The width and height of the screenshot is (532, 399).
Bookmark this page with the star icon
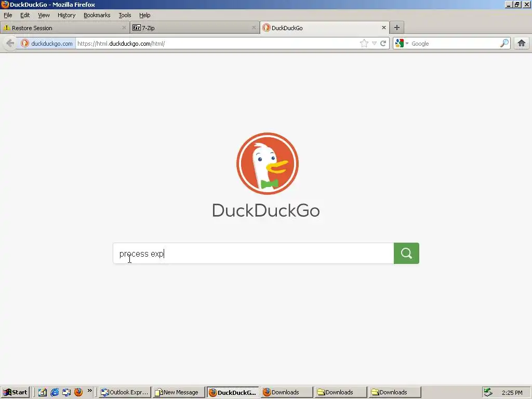364,44
